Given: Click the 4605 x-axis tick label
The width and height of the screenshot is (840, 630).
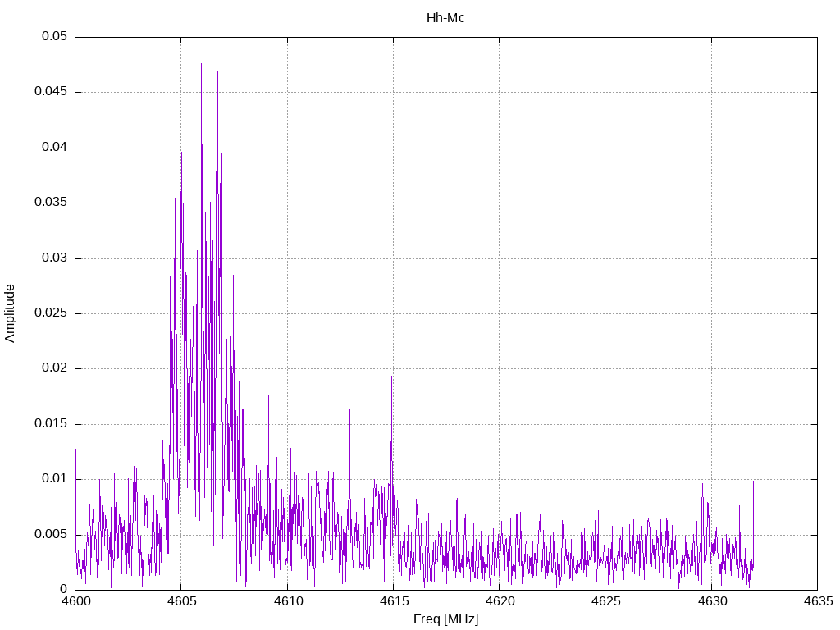Looking at the screenshot, I should coord(181,600).
